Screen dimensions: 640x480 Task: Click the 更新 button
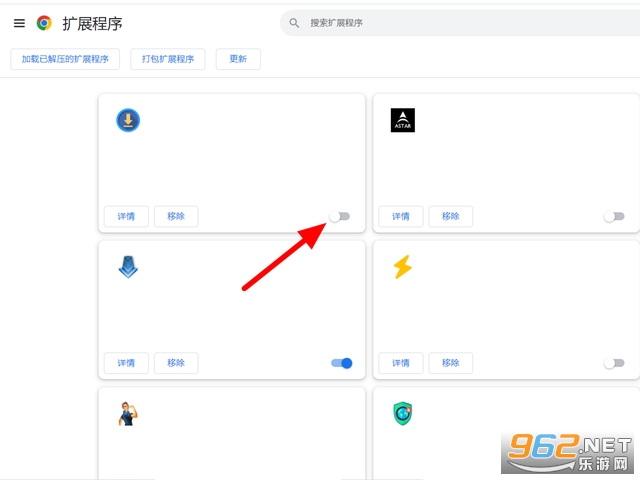(238, 59)
